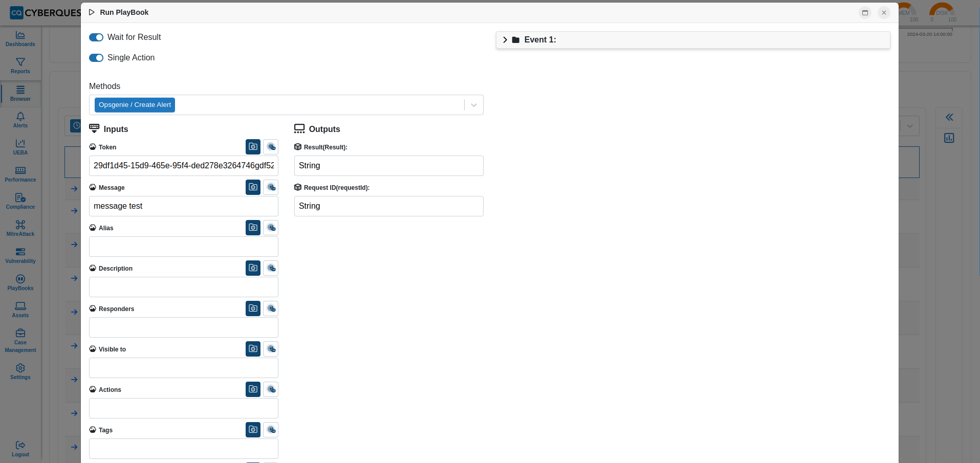Click the Alias input field
Image resolution: width=980 pixels, height=463 pixels.
point(184,247)
